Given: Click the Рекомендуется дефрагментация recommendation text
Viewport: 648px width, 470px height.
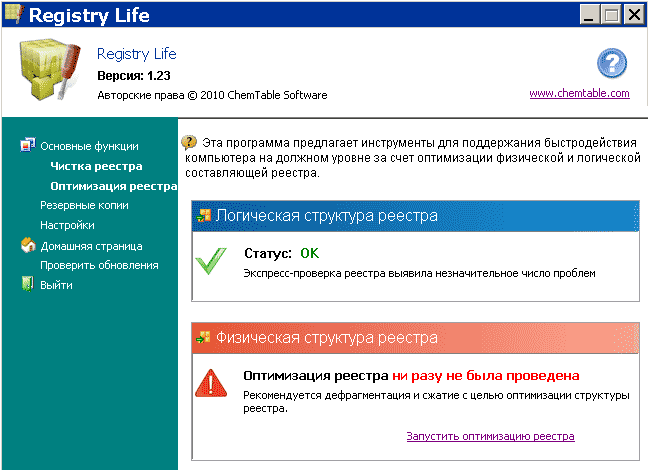Looking at the screenshot, I should click(436, 401).
